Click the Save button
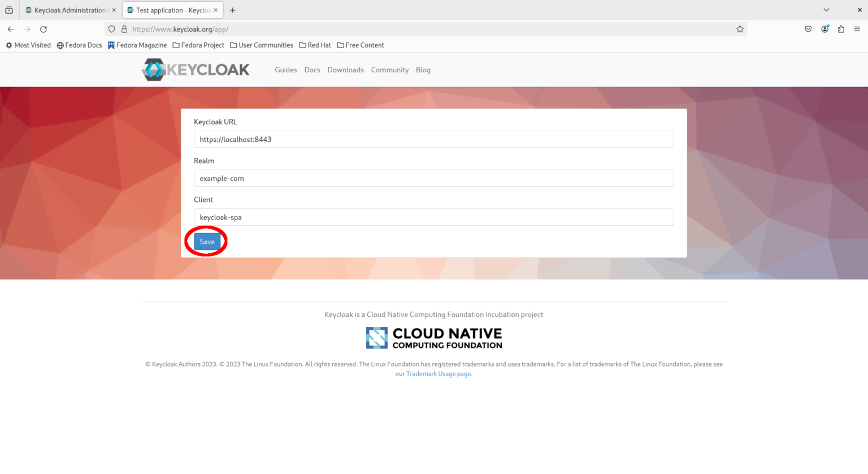 point(207,241)
